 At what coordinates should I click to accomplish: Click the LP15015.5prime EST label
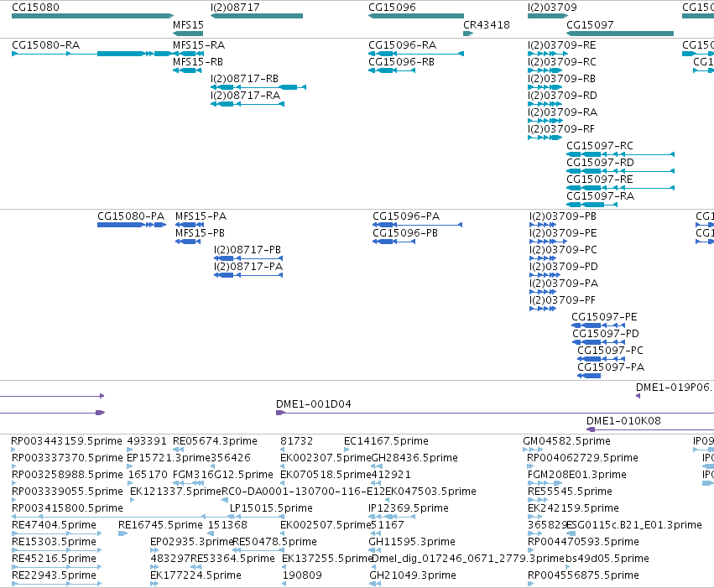tap(271, 508)
